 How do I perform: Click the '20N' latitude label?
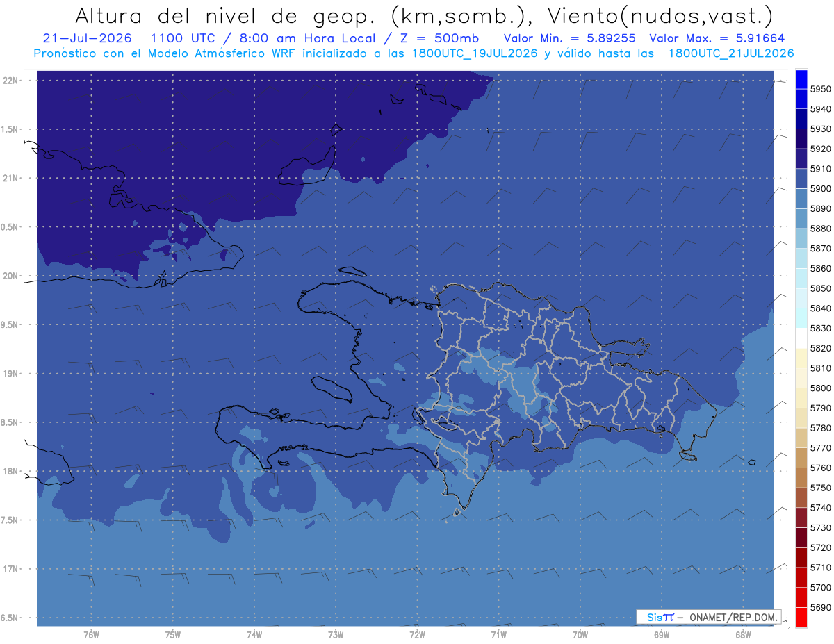coord(10,276)
